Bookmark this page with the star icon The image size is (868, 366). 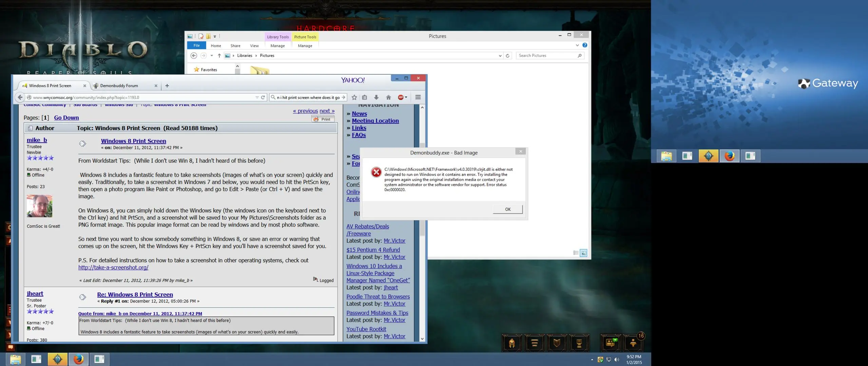coord(354,97)
